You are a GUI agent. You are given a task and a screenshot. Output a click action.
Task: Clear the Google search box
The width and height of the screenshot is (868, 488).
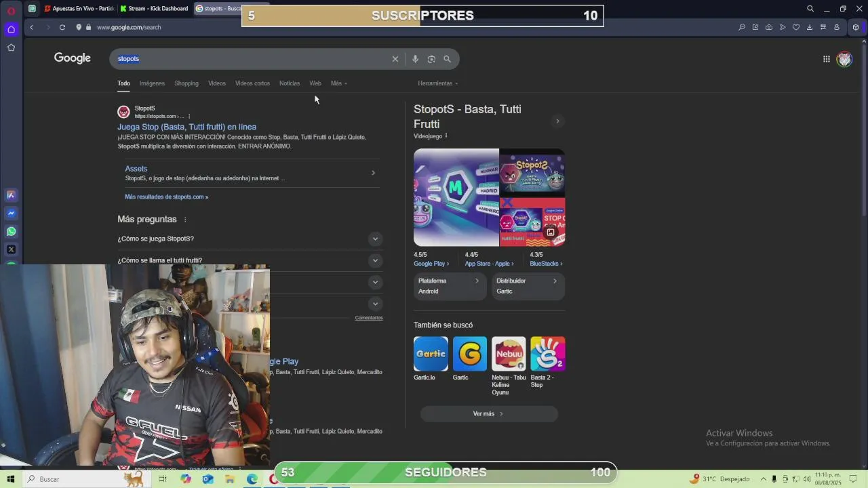(x=395, y=59)
